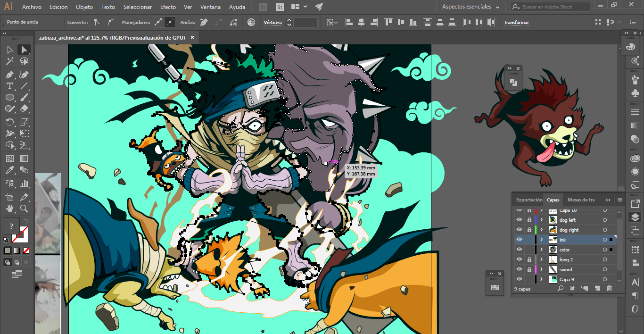644x334 pixels.
Task: Select the Column Graph tool
Action: pyautogui.click(x=24, y=184)
